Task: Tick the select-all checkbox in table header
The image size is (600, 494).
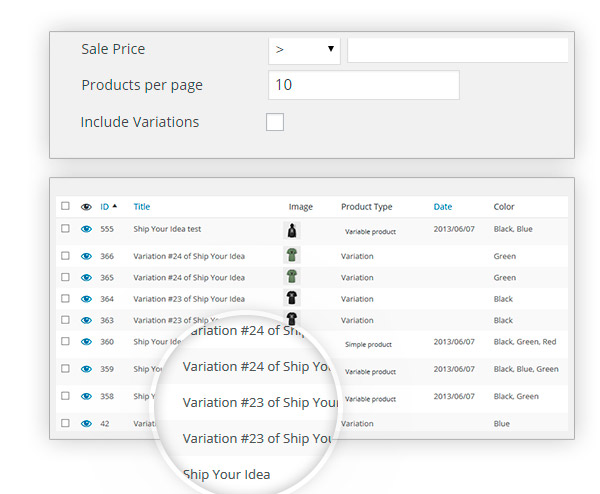Action: [65, 206]
